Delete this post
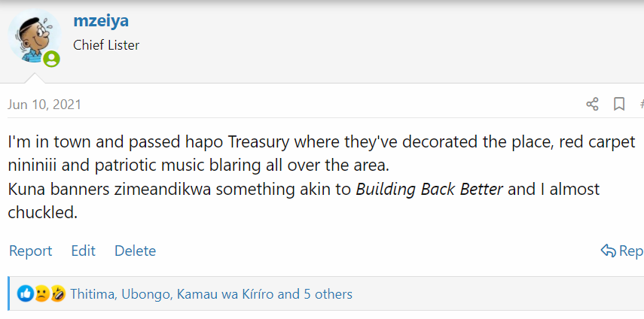 tap(135, 251)
